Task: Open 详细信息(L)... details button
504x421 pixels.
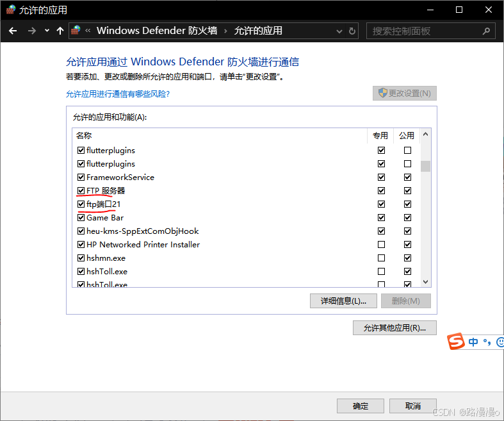Action: (343, 301)
